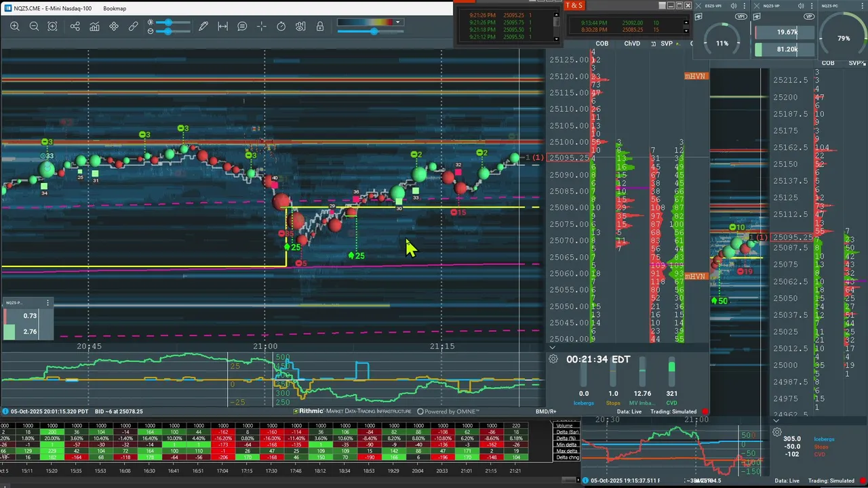Collapse right chart indicator panel chevron

776,420
